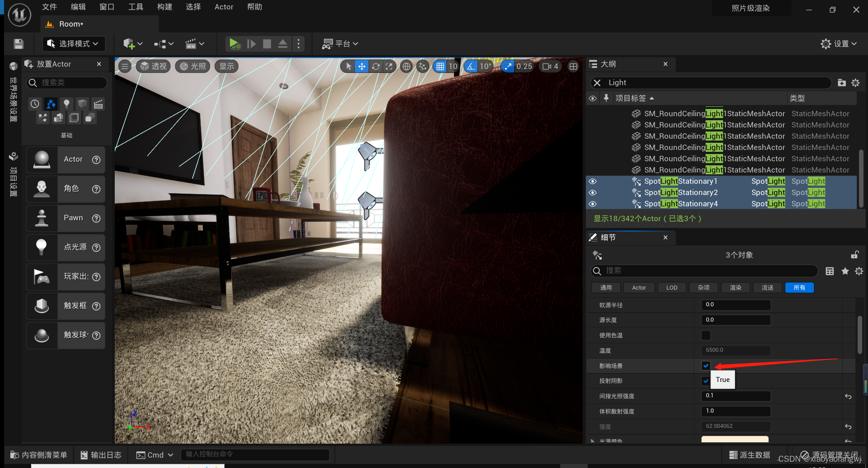Hide SpotLightStationary1 with its eye icon
This screenshot has height=468, width=868.
tap(593, 181)
